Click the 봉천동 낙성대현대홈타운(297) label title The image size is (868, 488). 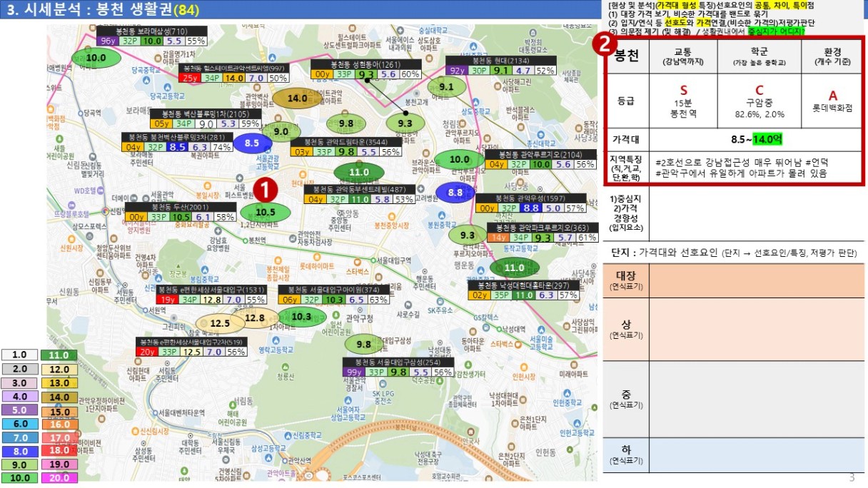pyautogui.click(x=523, y=285)
